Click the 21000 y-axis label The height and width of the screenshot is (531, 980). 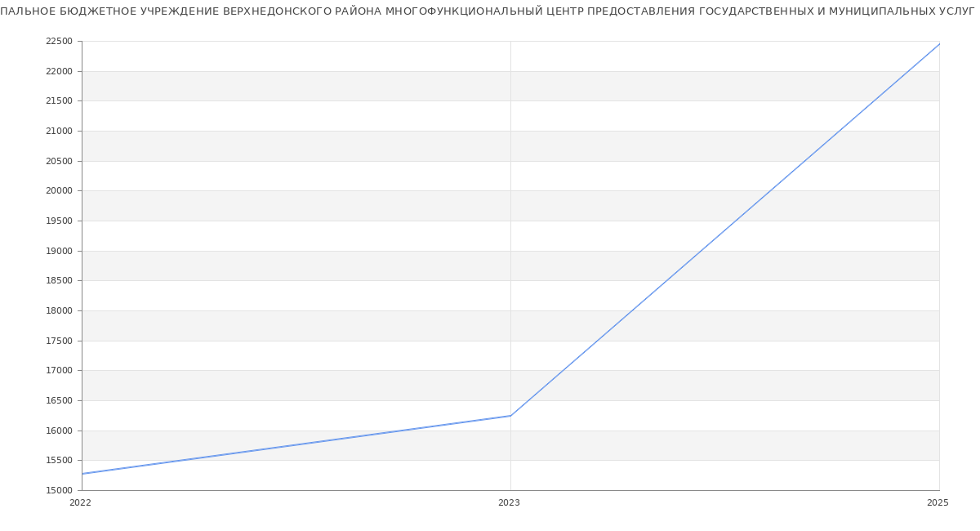59,132
